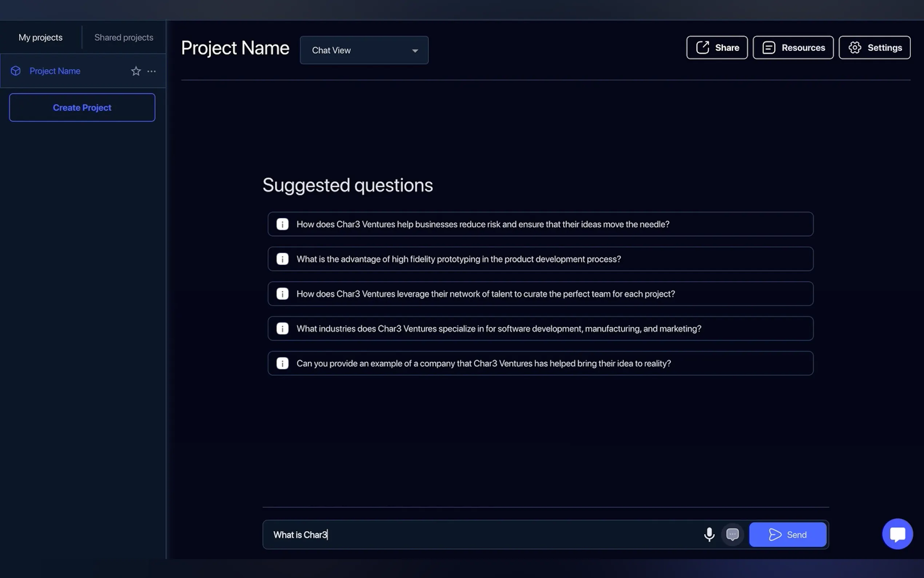Click info icon for network of talent question
Viewport: 924px width, 578px height.
click(x=282, y=294)
